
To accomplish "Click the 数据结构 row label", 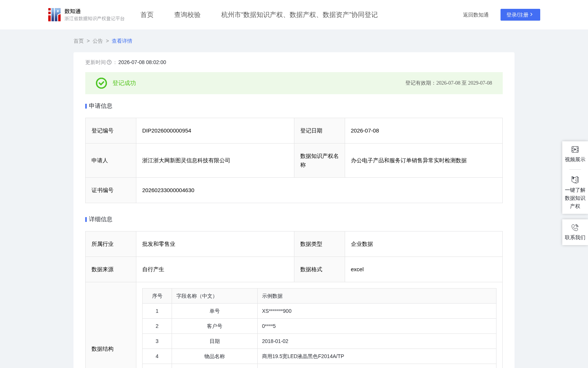I will (103, 349).
